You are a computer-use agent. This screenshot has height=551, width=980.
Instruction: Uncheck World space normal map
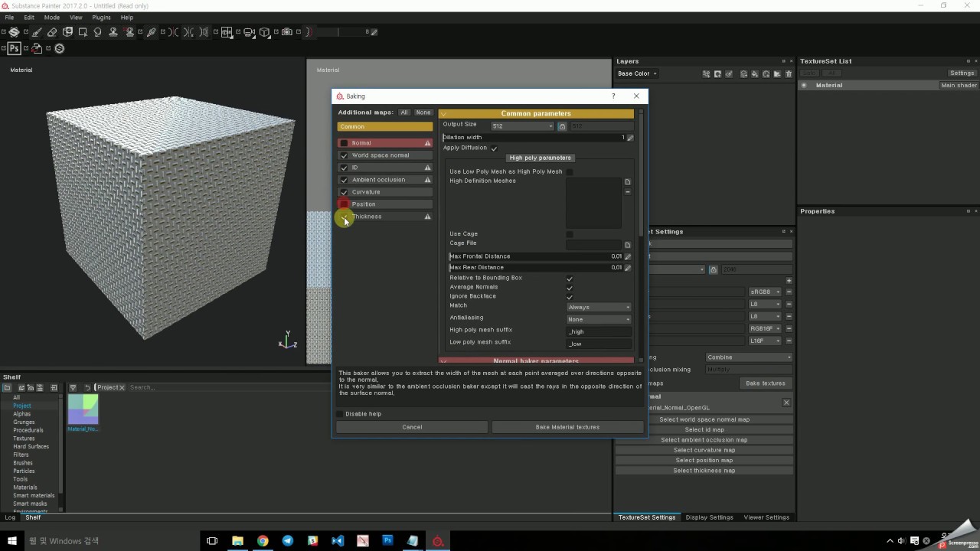[x=344, y=155]
